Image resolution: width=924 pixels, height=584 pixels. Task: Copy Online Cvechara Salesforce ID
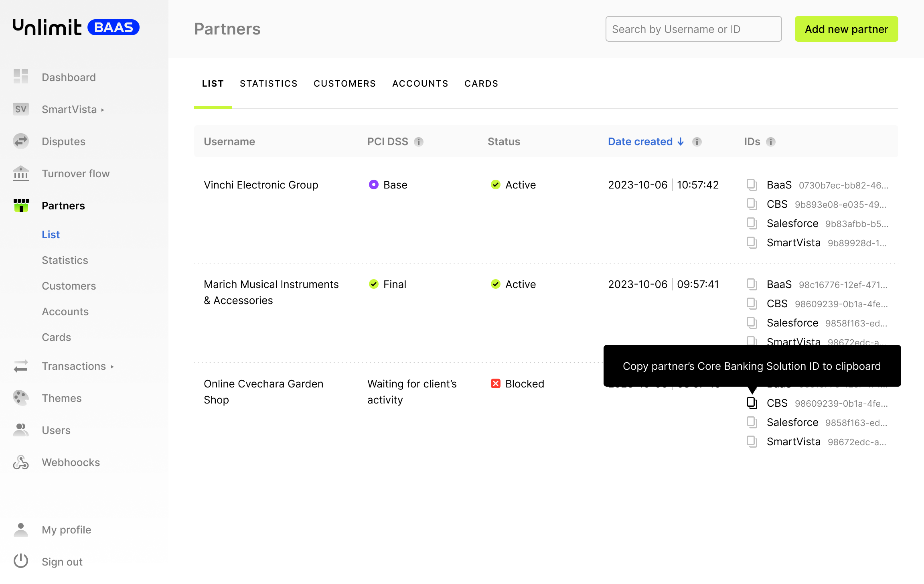coord(752,422)
